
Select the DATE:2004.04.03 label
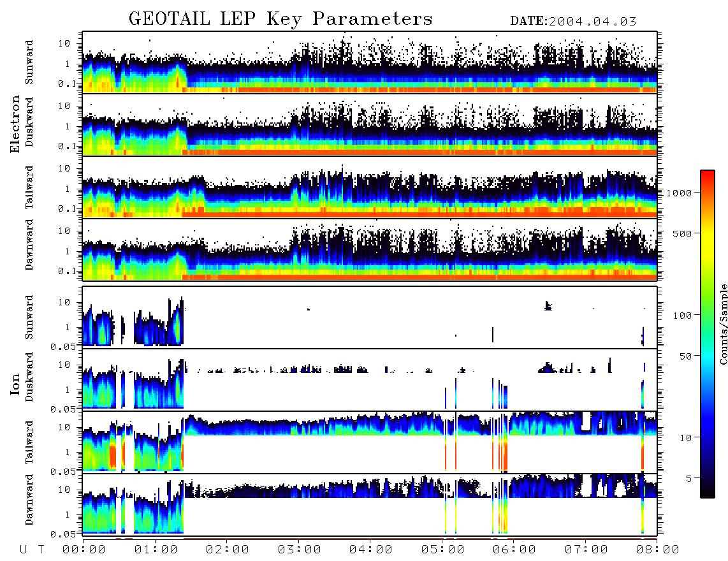(x=573, y=21)
